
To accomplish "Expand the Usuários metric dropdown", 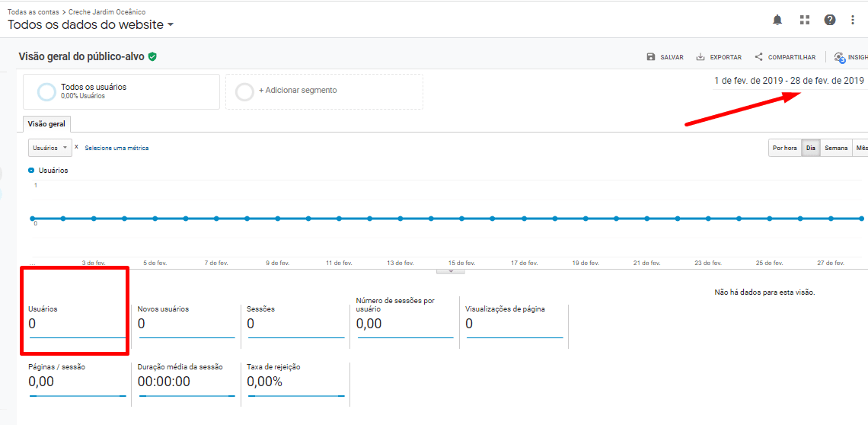I will pyautogui.click(x=50, y=148).
